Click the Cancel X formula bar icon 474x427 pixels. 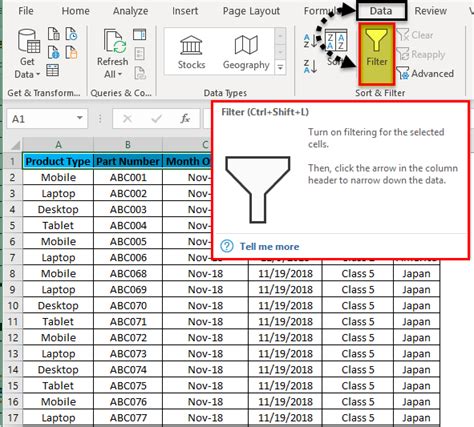point(127,118)
